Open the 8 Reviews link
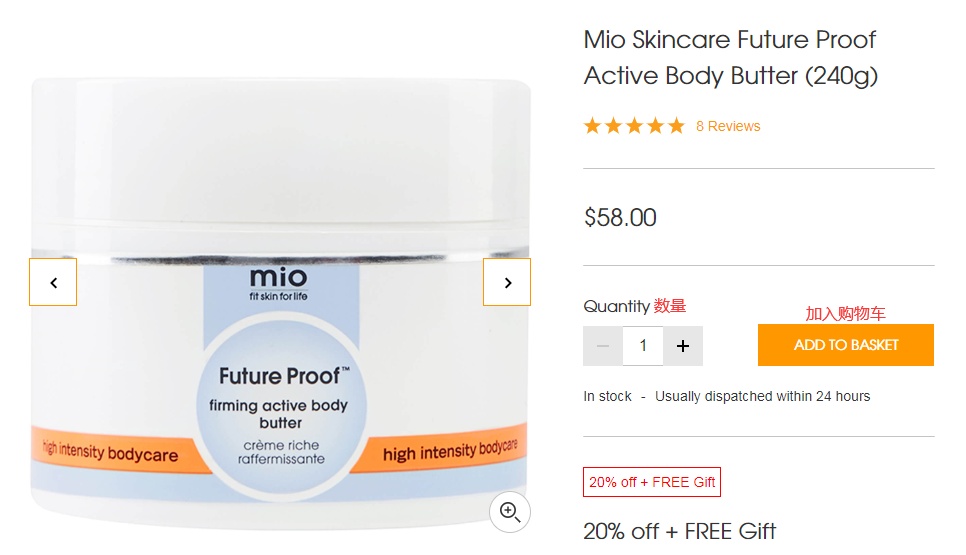Viewport: 966px width, 555px height. 728,126
